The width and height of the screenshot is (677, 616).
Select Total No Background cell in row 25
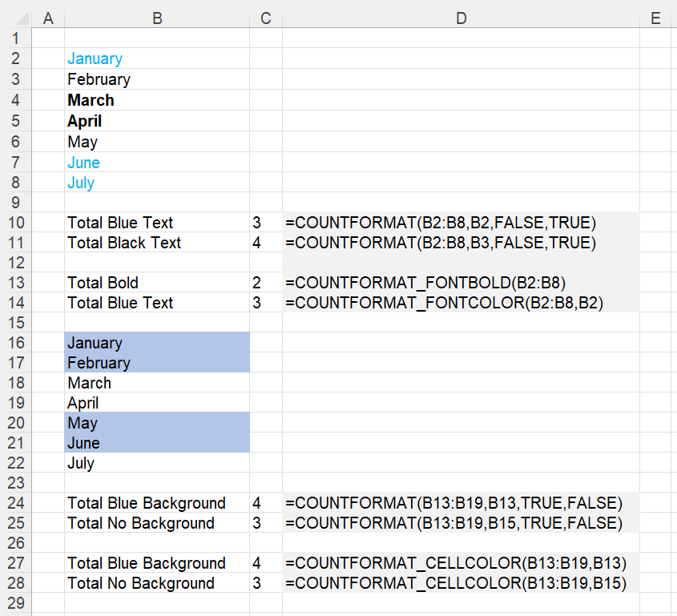(x=157, y=523)
